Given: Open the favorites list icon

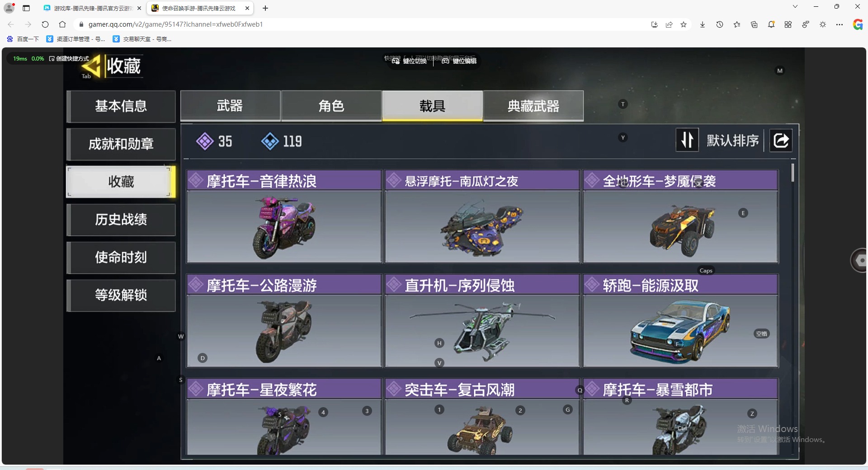Looking at the screenshot, I should (737, 24).
